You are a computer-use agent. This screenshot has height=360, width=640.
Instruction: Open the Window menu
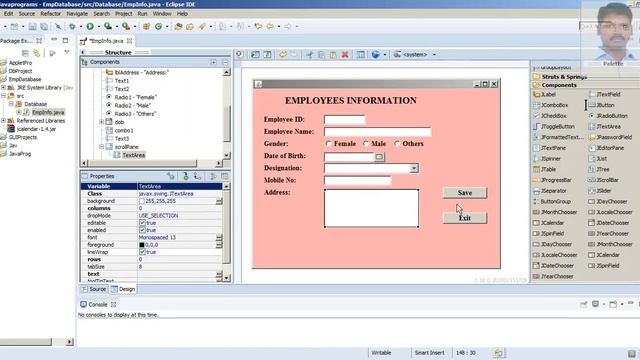coord(162,13)
